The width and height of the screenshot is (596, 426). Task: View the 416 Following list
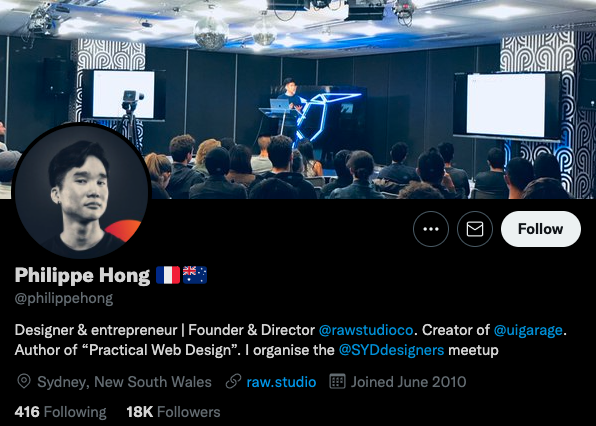tap(60, 412)
